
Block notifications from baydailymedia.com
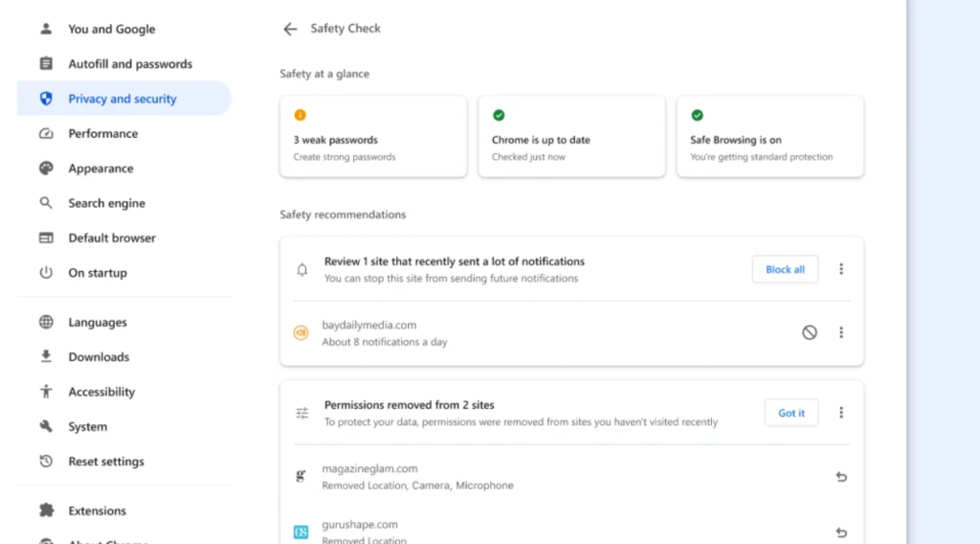tap(810, 332)
